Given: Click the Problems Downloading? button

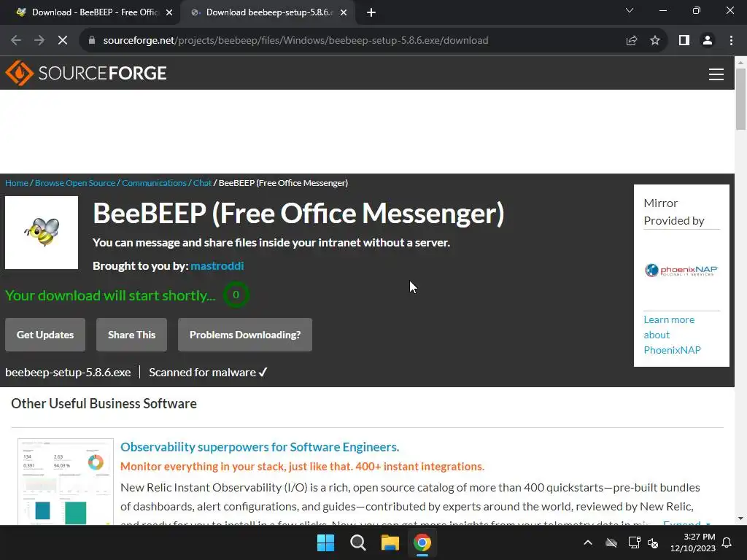Looking at the screenshot, I should click(x=245, y=335).
